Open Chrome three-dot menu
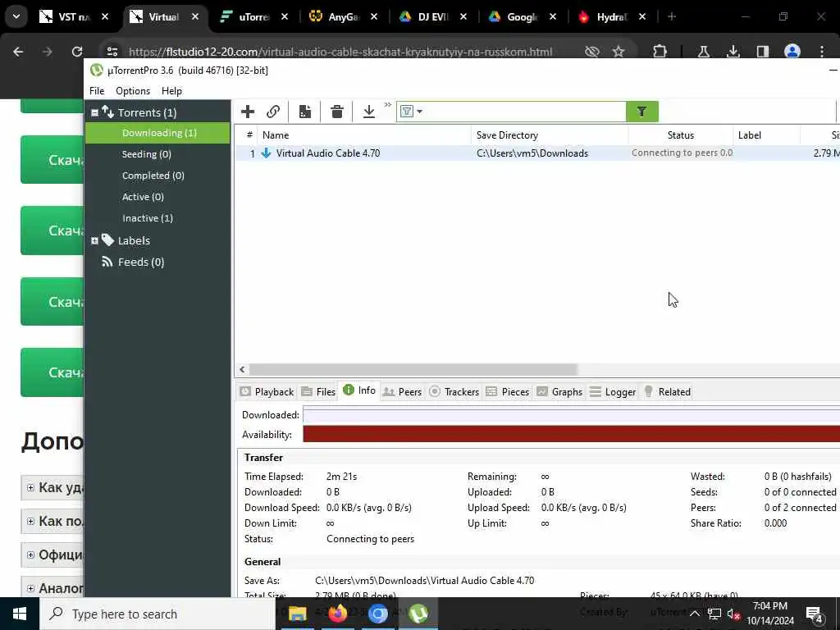Image resolution: width=840 pixels, height=630 pixels. (x=822, y=52)
